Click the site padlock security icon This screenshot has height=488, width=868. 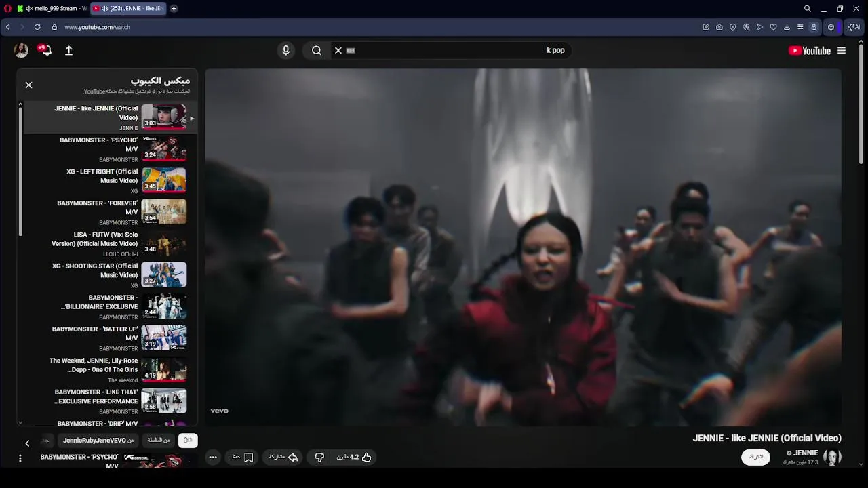pos(54,27)
